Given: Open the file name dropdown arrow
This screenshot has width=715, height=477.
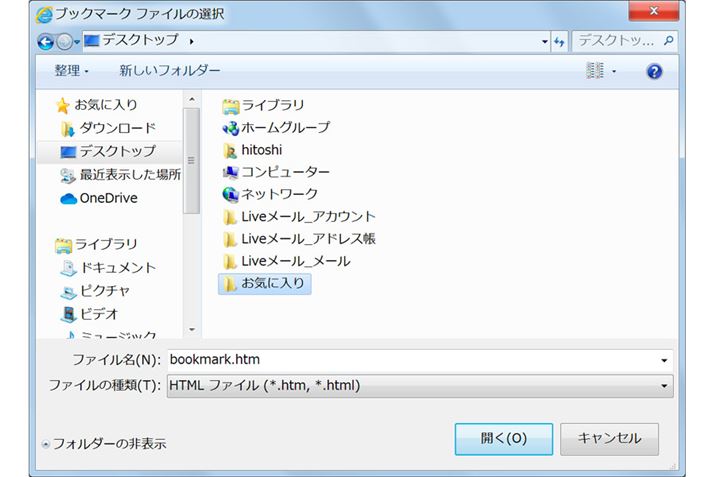Looking at the screenshot, I should (664, 361).
